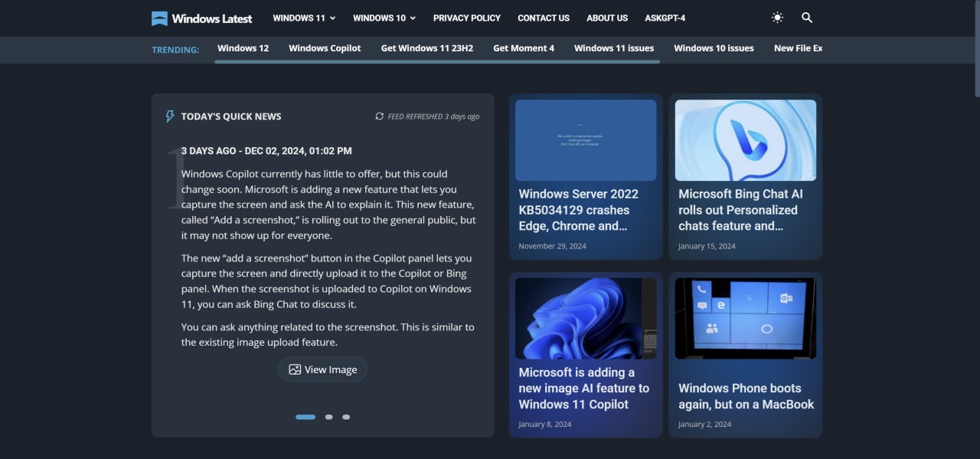The image size is (980, 459).
Task: Open the Windows 10 menu item
Action: (379, 18)
